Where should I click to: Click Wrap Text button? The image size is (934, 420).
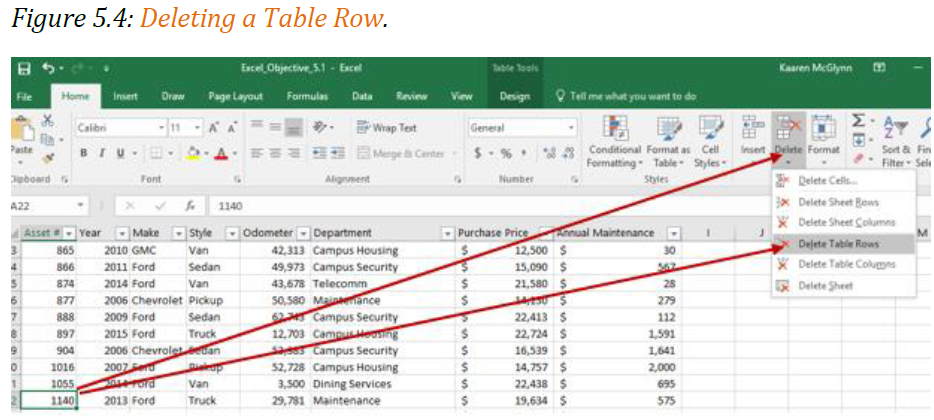[x=387, y=127]
